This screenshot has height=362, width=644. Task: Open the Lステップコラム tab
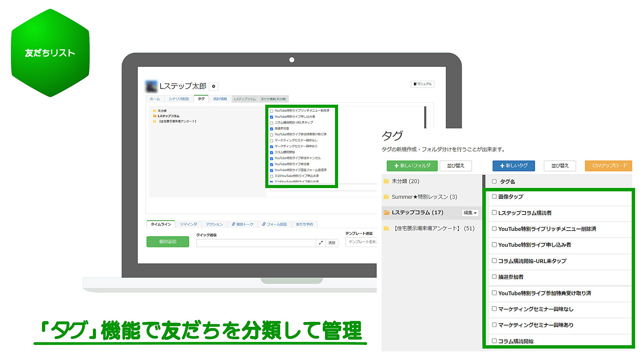tap(245, 99)
